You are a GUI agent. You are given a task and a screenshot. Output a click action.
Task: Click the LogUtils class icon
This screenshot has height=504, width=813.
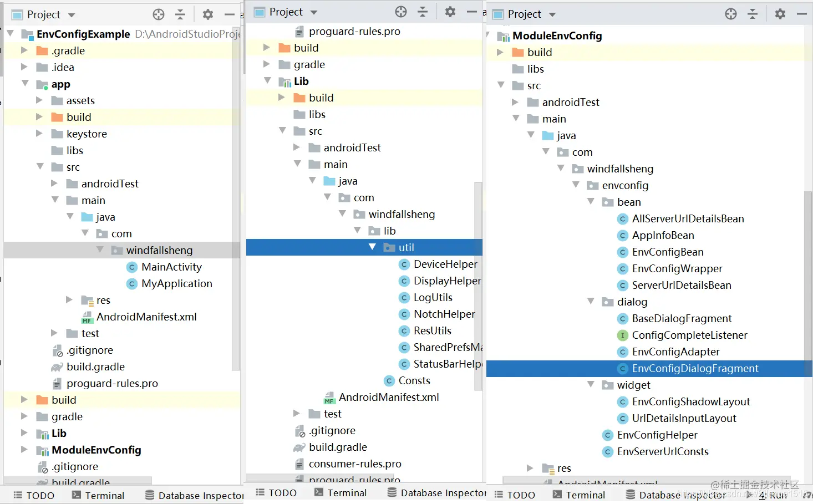[x=404, y=298]
